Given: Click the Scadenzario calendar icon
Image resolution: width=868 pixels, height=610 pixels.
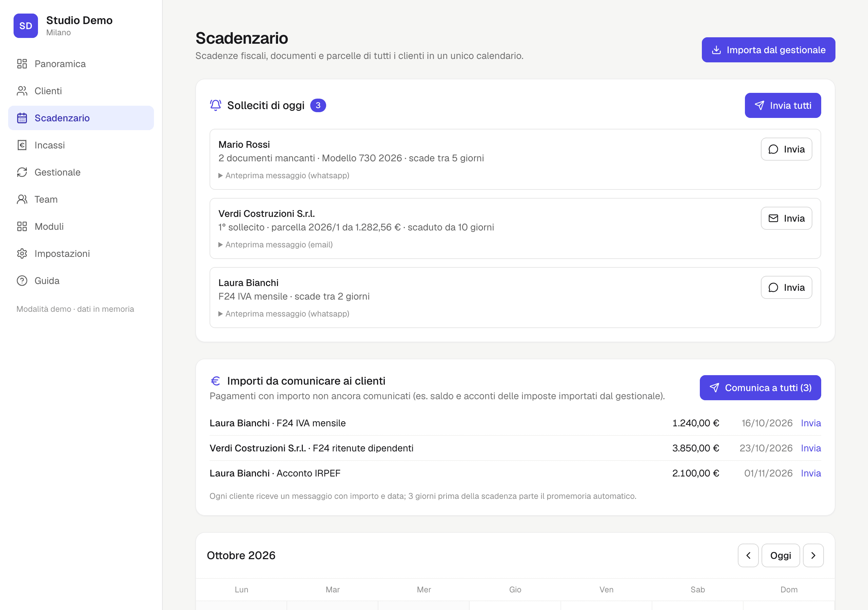Looking at the screenshot, I should (22, 118).
